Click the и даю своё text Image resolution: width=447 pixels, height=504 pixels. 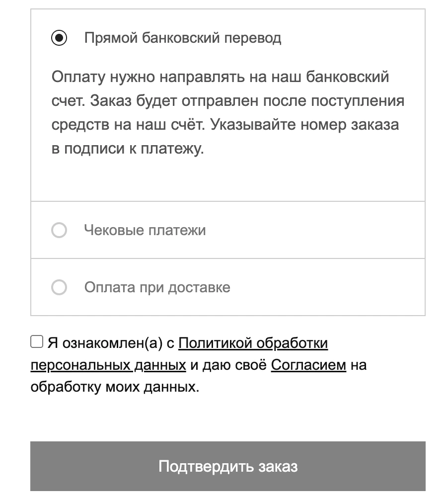[x=228, y=365]
